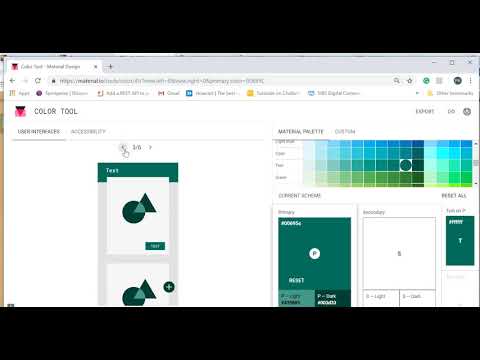The width and height of the screenshot is (480, 360).
Task: Switch to the User Interfaces tab
Action: (39, 132)
